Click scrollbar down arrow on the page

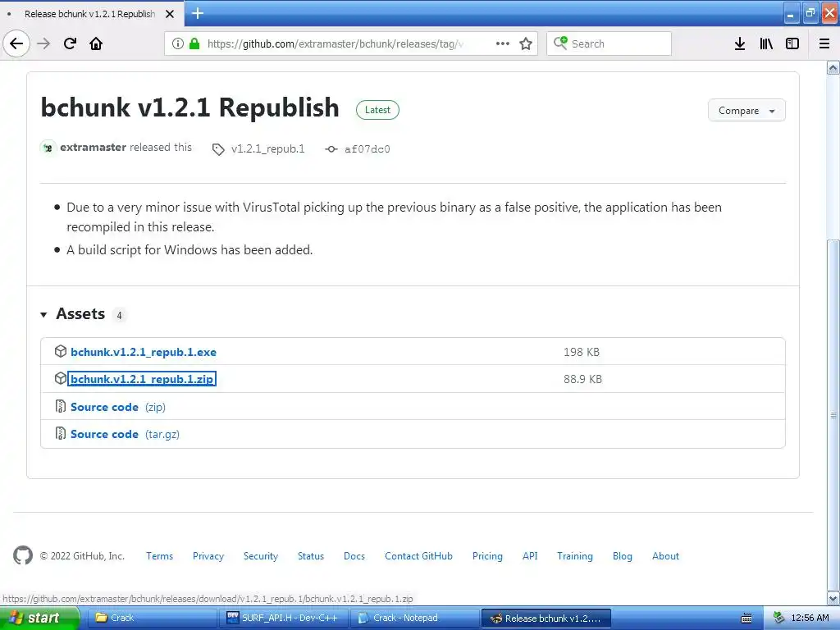833,598
